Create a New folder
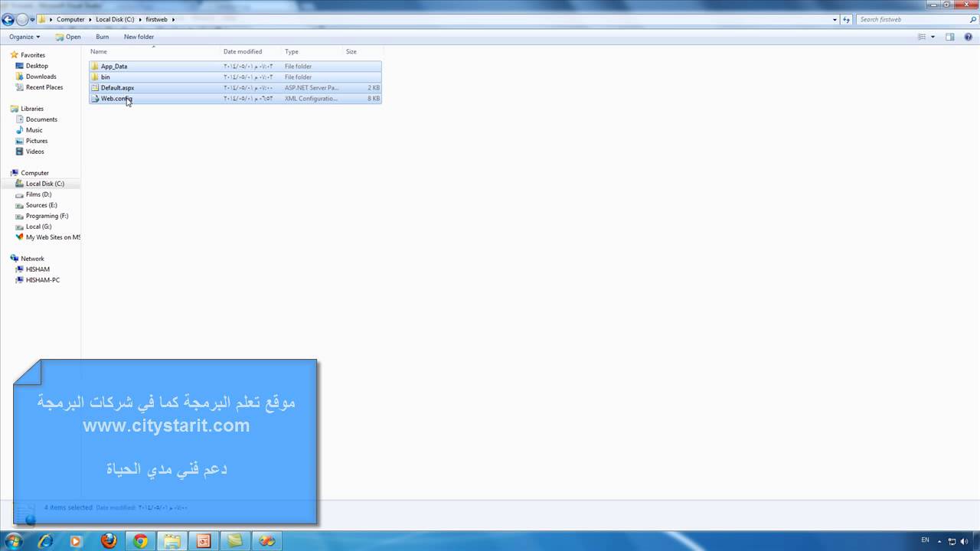Screen dimensions: 980x551 pos(139,37)
